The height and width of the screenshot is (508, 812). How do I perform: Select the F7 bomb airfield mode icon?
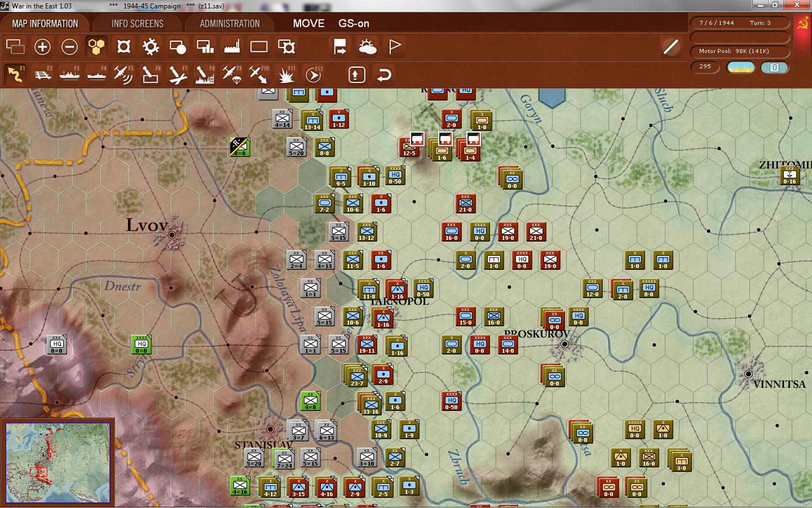178,75
